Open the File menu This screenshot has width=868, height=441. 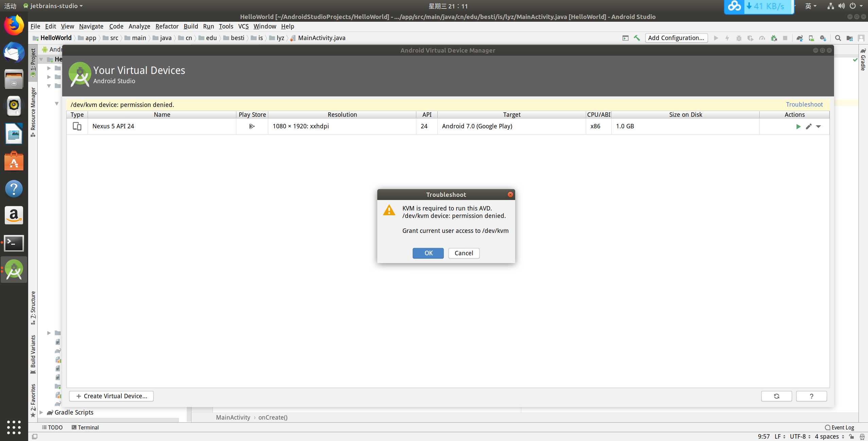35,26
